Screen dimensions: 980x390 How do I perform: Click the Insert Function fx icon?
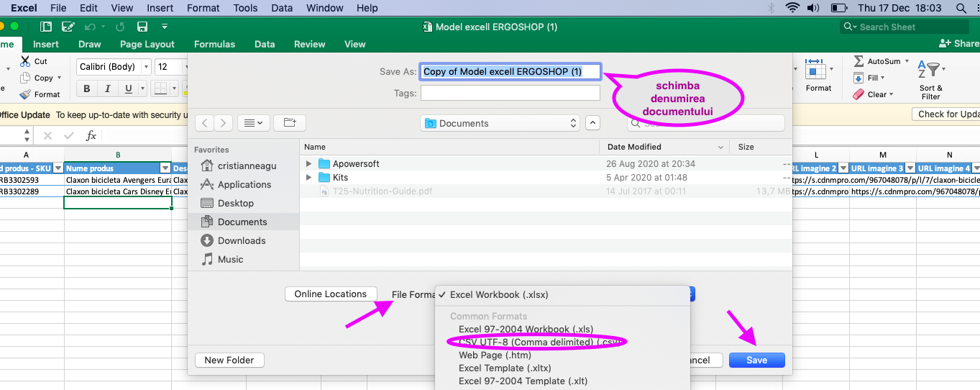(91, 135)
